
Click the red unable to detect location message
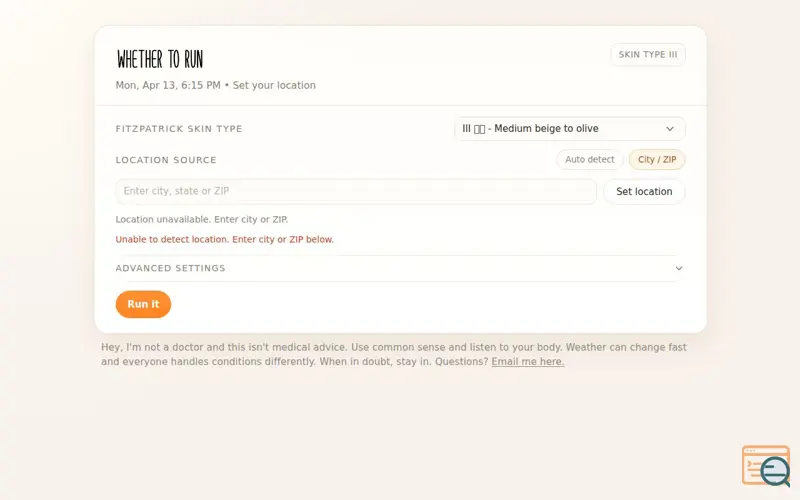[224, 239]
